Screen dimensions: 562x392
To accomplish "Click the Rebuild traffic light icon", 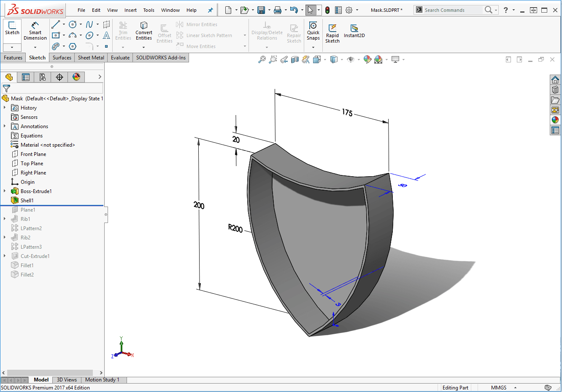I will click(327, 10).
